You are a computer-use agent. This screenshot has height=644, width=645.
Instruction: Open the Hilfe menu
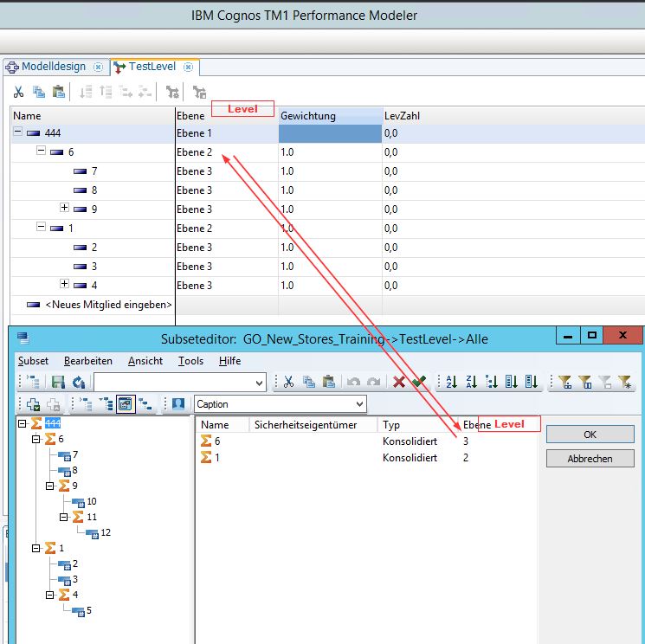[230, 361]
